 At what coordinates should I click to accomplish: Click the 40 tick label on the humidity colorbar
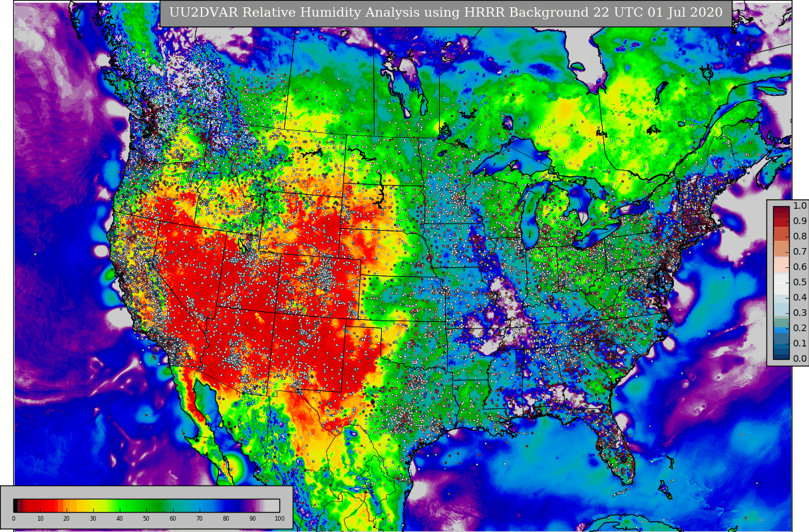pyautogui.click(x=120, y=519)
